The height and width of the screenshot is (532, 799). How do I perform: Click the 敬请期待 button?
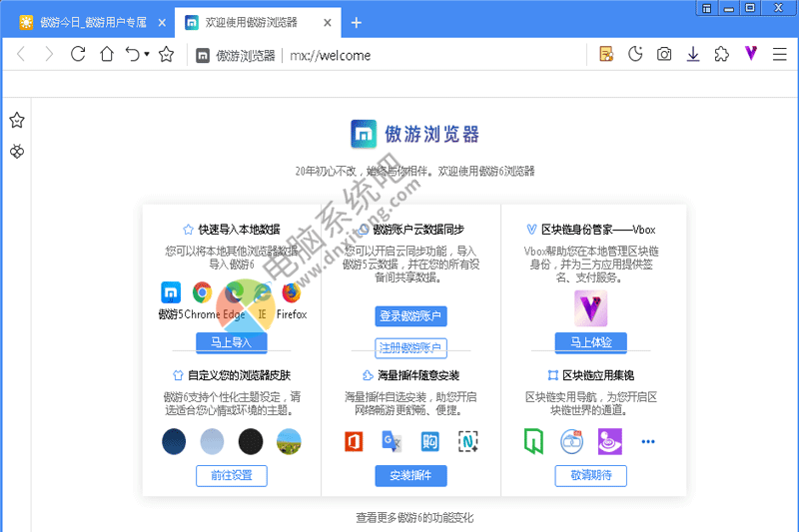click(x=590, y=475)
